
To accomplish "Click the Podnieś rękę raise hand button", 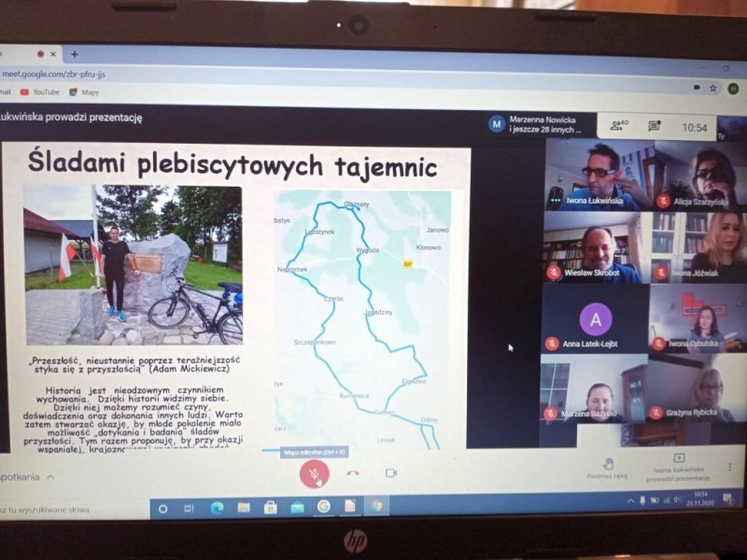I will [x=606, y=469].
